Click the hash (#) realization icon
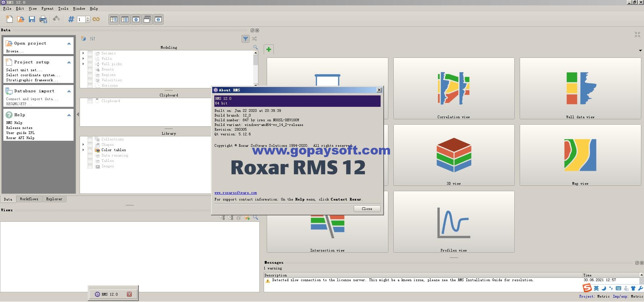 [71, 19]
